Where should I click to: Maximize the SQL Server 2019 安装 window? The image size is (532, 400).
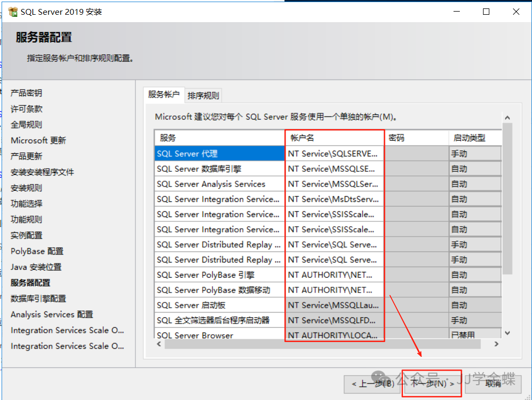[x=486, y=12]
